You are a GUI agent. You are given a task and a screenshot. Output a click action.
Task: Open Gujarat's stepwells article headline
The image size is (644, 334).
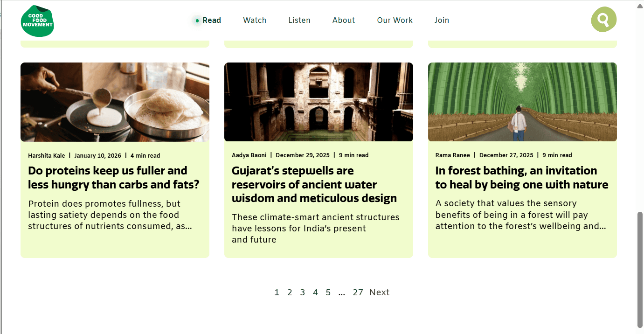[x=314, y=184]
